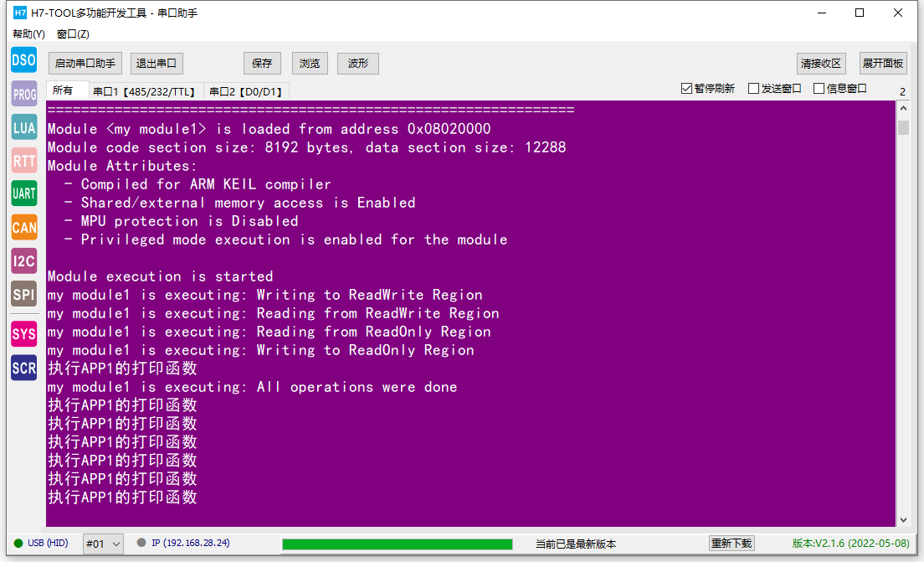Open the SPI tool
The height and width of the screenshot is (562, 924).
click(24, 294)
